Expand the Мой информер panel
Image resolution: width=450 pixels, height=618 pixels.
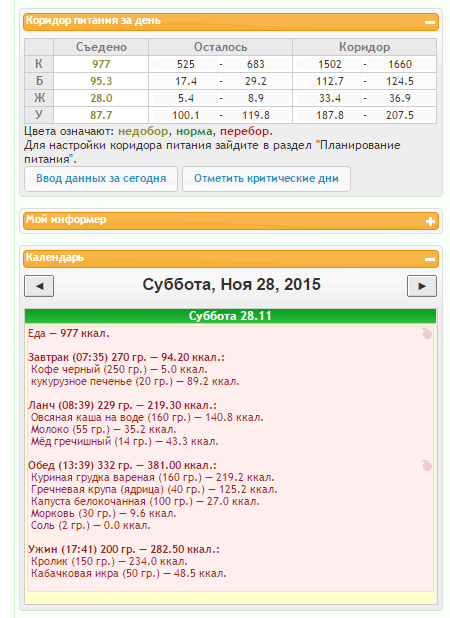[x=430, y=221]
